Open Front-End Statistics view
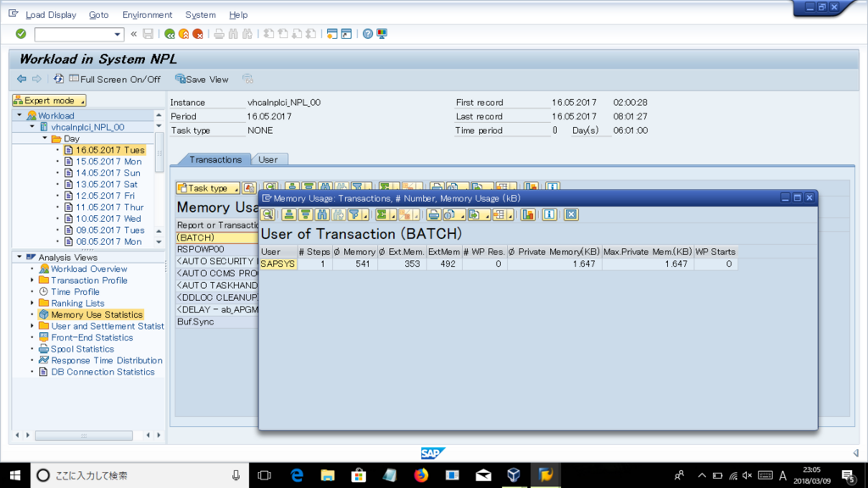Screen dimensions: 868x488 coord(92,337)
